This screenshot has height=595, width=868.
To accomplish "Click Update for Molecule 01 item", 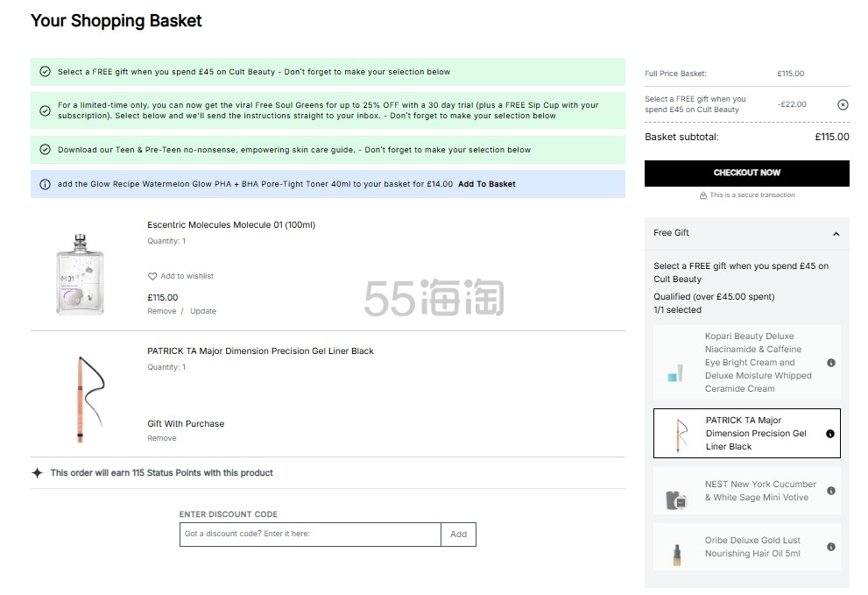I will [203, 311].
